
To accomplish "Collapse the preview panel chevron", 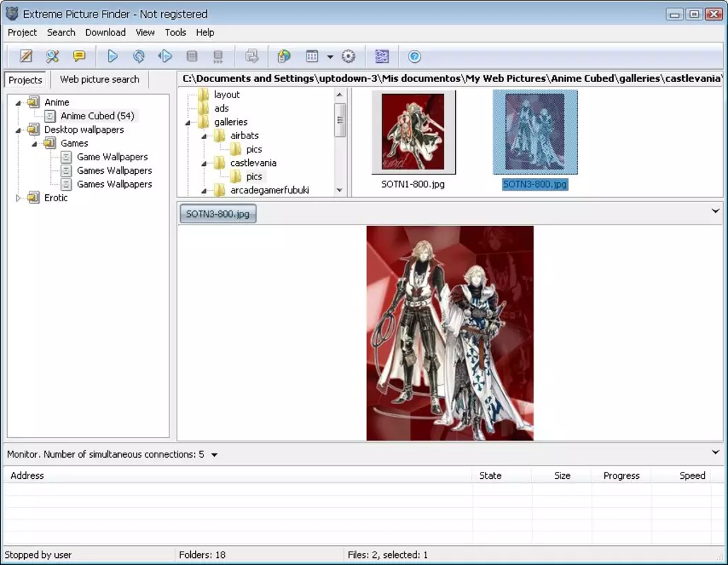I will click(715, 210).
